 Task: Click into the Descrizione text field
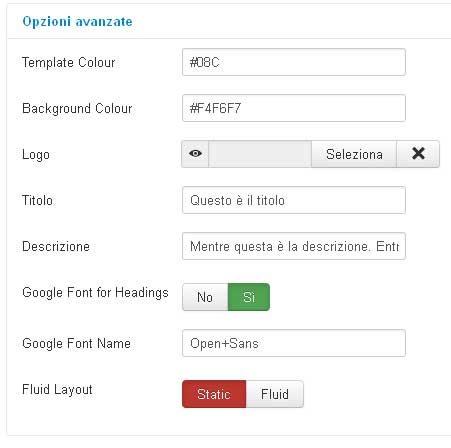(294, 246)
